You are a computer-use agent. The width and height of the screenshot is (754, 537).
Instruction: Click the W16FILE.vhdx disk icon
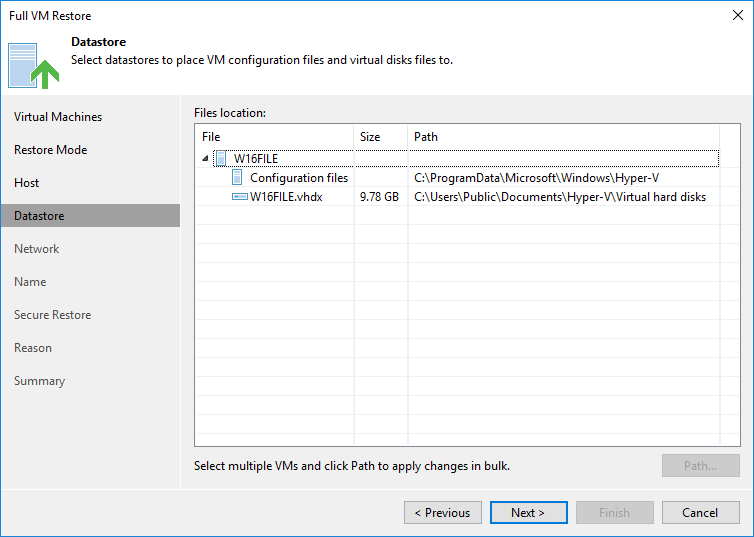pos(240,197)
